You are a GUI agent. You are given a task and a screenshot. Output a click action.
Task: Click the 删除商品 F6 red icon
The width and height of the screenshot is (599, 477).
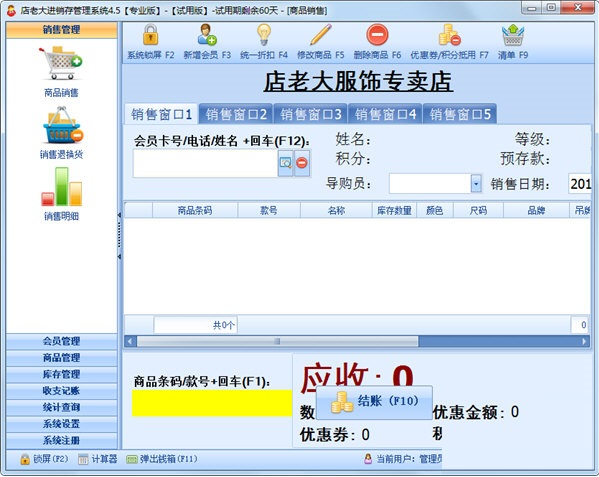coord(377,35)
